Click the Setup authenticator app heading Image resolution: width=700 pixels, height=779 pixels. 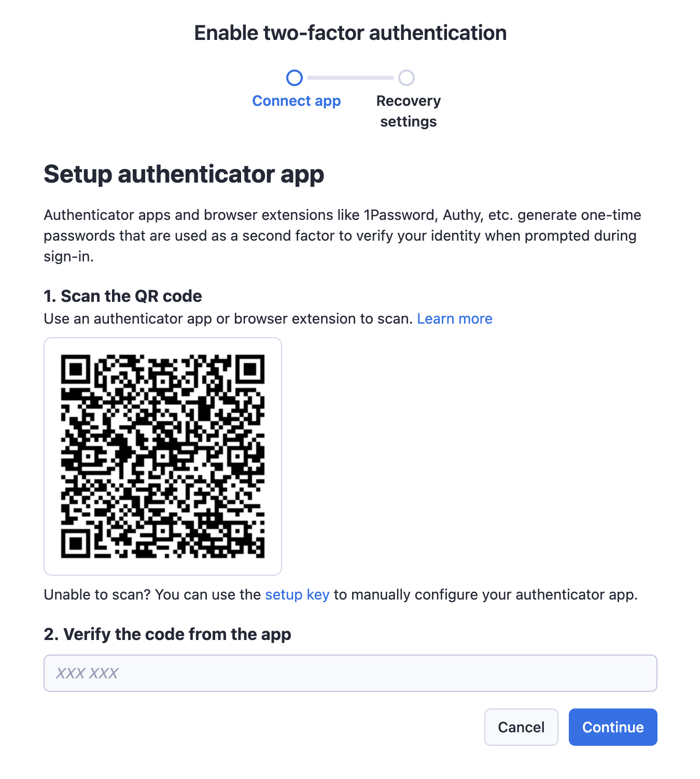click(184, 174)
